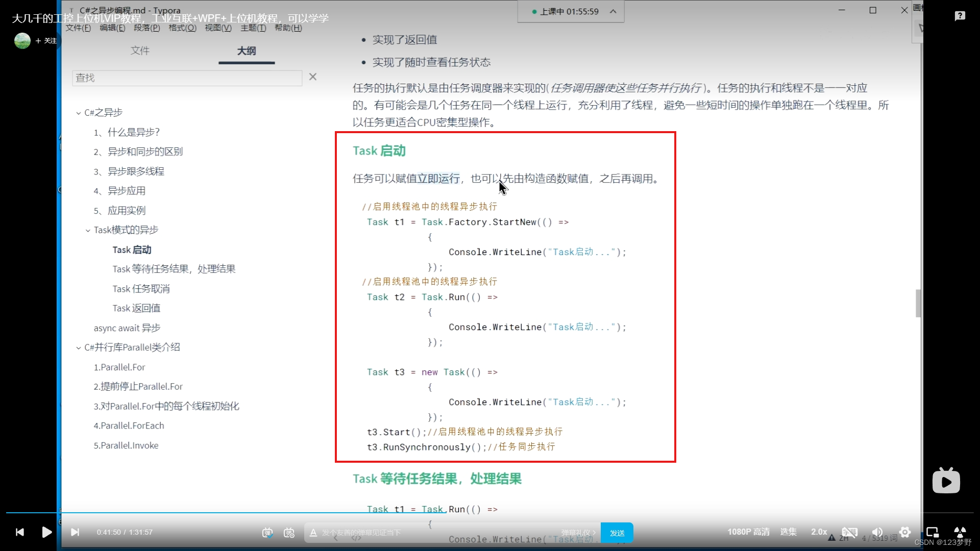This screenshot has height=551, width=980.
Task: Open 文件(F) menu in Typora
Action: 78,28
